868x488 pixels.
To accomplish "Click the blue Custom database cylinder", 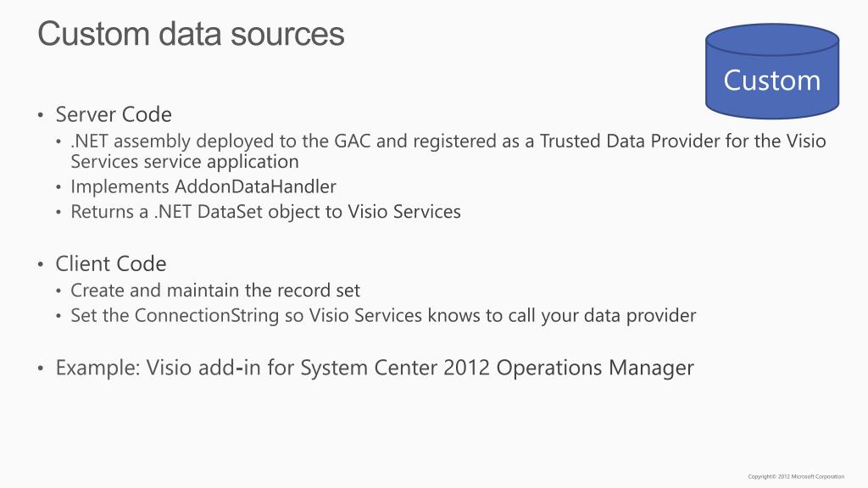I will pyautogui.click(x=771, y=81).
